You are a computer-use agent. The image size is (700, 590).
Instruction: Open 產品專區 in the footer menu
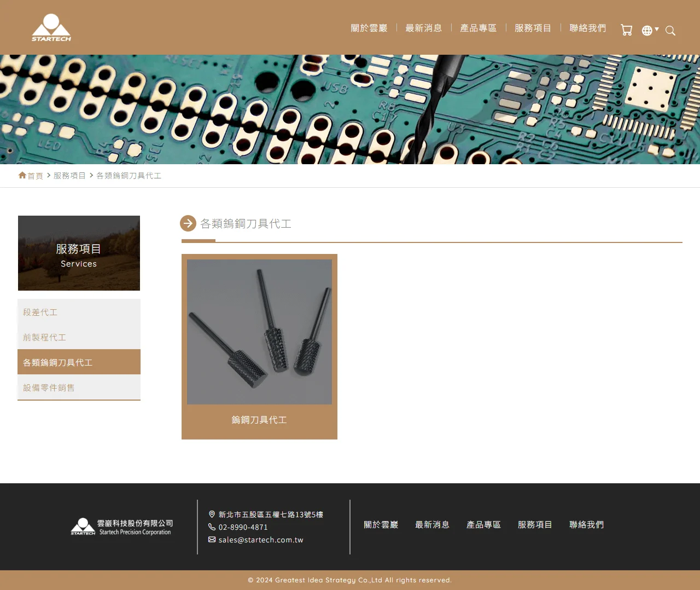(x=484, y=524)
